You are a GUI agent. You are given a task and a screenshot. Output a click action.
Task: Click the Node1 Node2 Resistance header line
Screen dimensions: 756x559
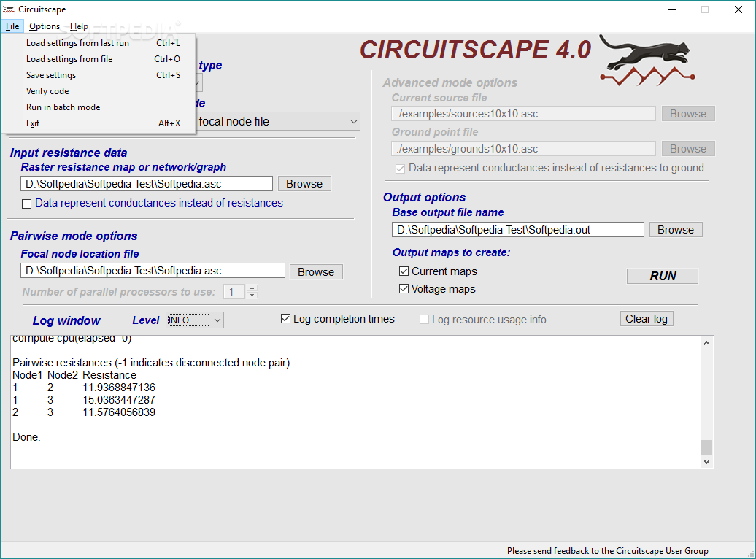tap(74, 375)
